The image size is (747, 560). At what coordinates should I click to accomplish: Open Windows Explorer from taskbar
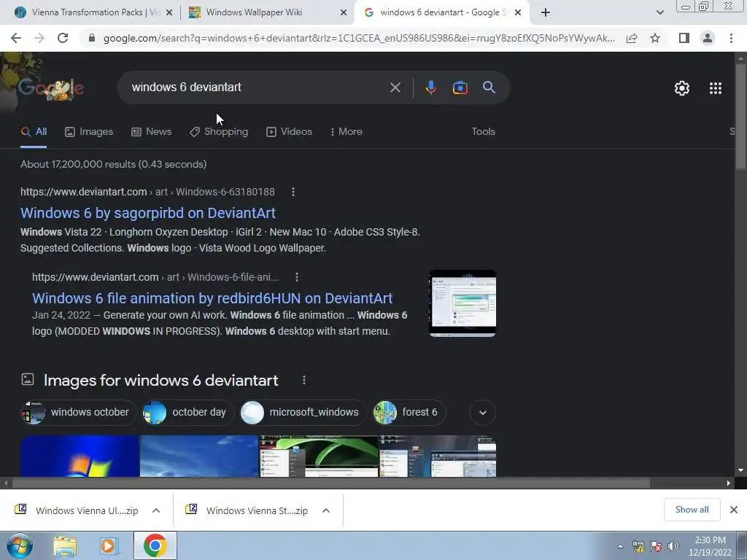point(65,545)
